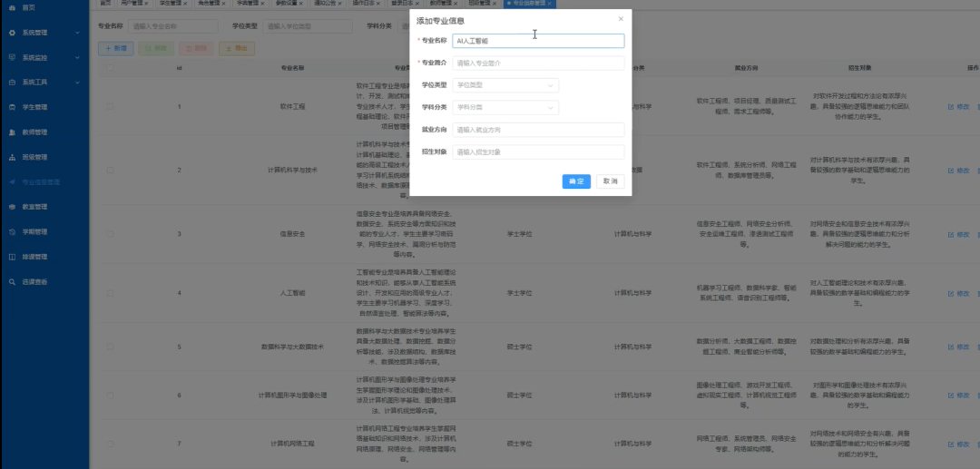Click the 专业信息管理 paper-plane icon

tap(13, 182)
